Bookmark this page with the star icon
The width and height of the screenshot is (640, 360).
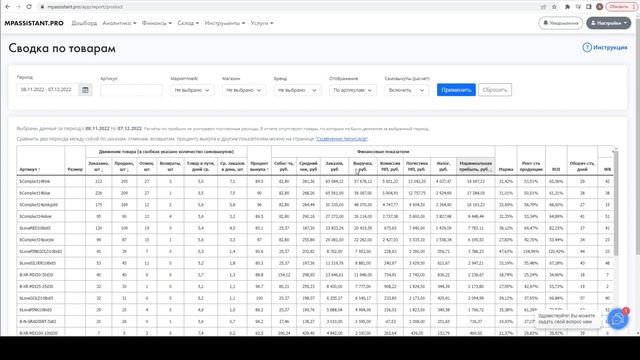[x=554, y=7]
